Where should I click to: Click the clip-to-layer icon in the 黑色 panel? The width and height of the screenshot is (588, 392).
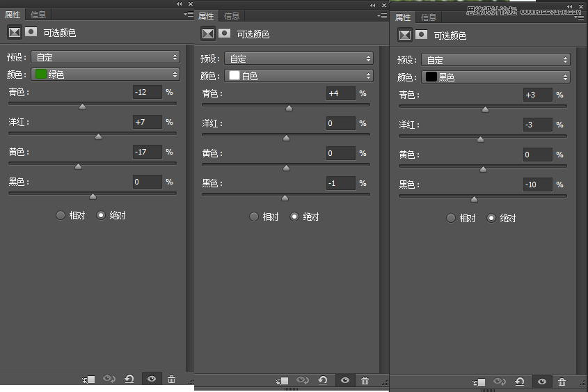[478, 382]
